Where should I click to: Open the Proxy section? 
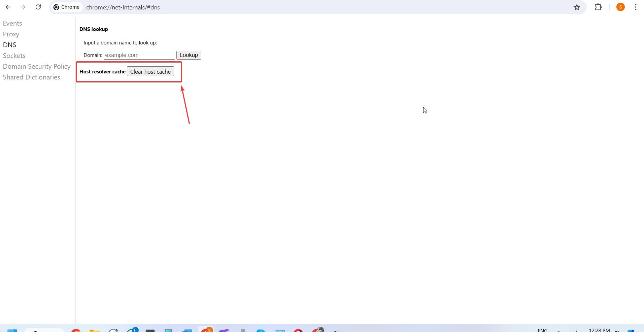click(x=11, y=34)
